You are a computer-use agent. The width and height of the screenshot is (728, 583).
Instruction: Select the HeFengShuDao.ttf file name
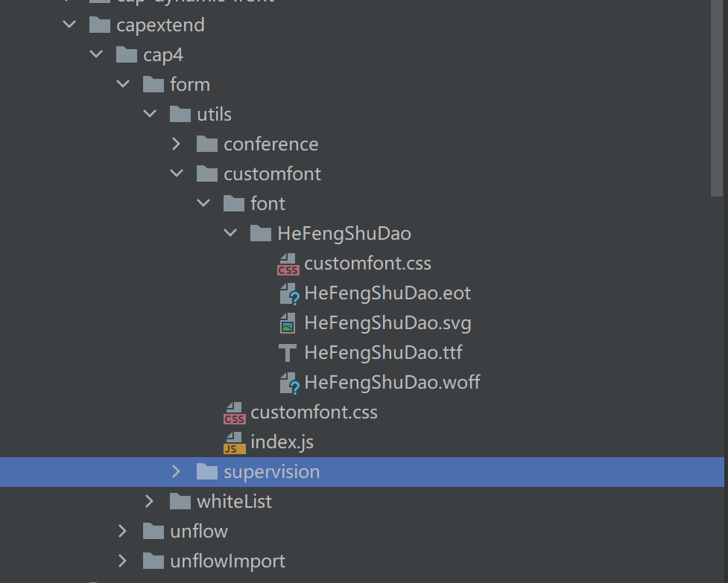383,353
